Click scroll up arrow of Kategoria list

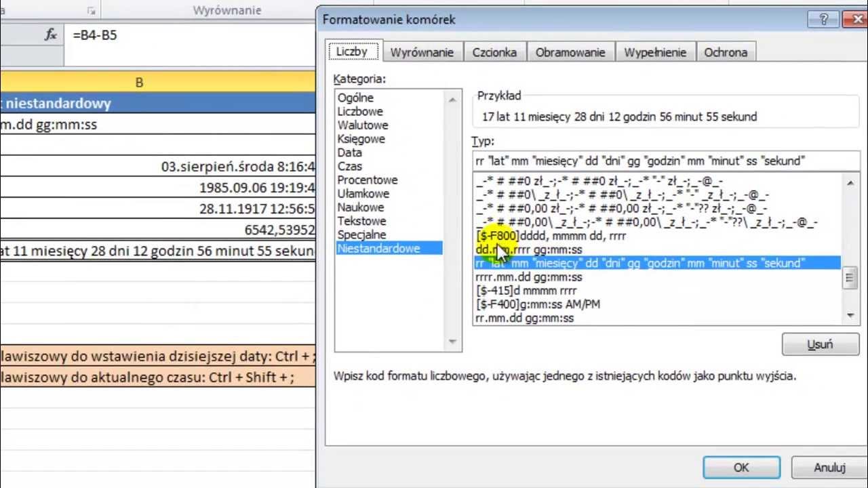[452, 100]
